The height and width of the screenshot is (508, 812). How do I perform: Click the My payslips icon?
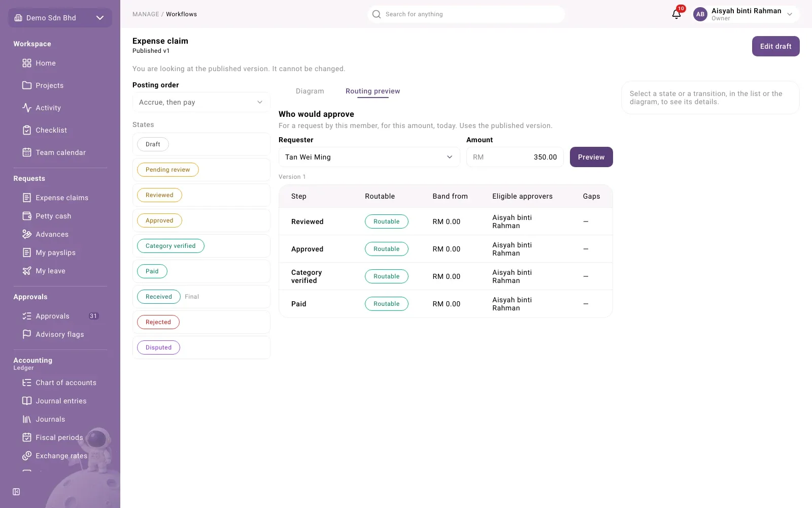27,252
